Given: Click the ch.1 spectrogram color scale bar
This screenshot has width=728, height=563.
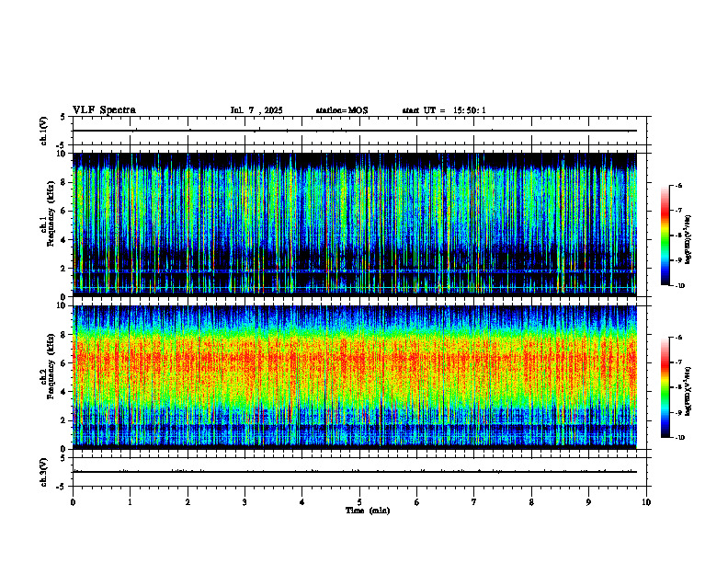Looking at the screenshot, I should (665, 236).
